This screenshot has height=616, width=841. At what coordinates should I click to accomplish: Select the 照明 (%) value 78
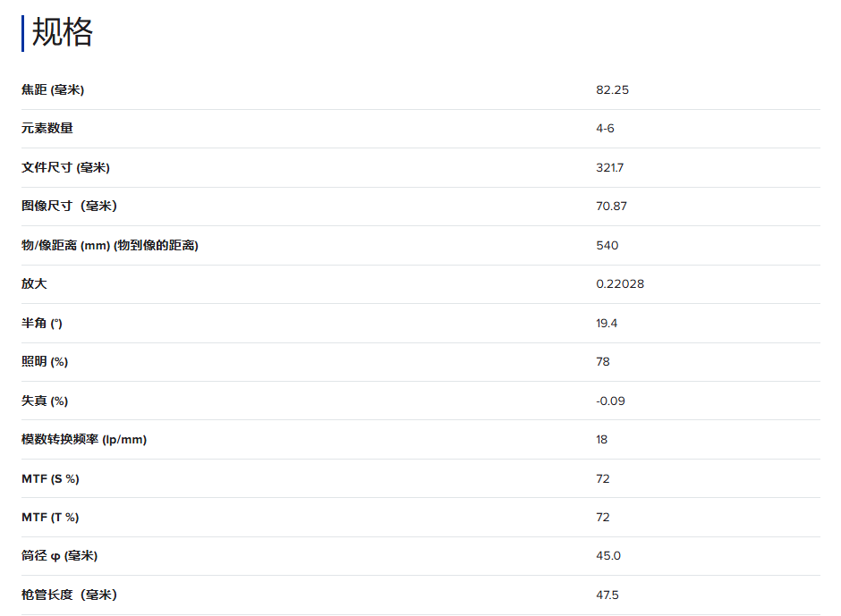tap(603, 362)
